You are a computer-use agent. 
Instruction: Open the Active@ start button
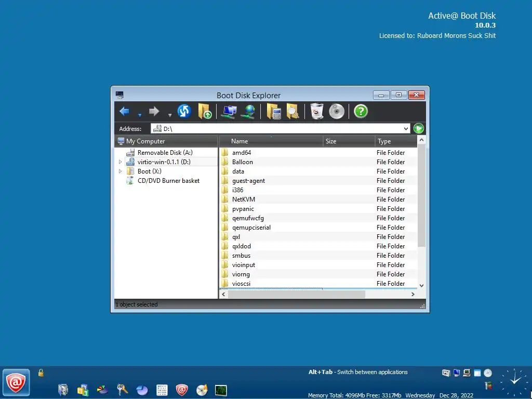(16, 383)
